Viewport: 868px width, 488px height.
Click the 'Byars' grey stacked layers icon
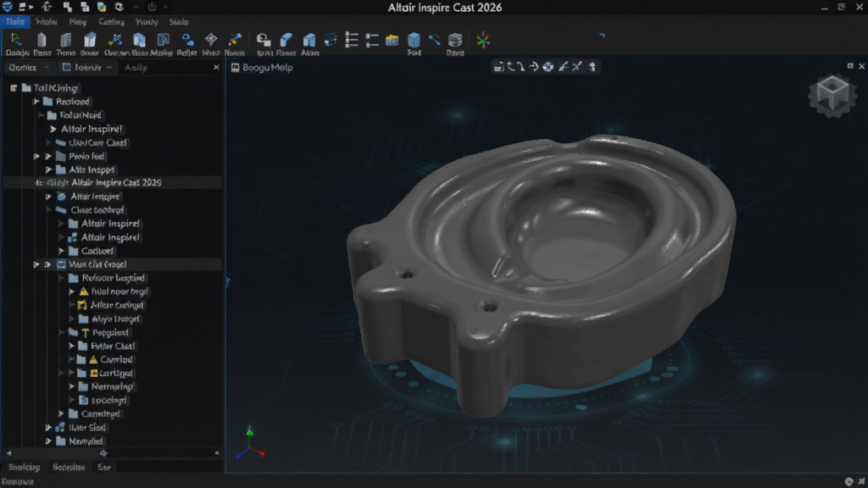click(455, 40)
